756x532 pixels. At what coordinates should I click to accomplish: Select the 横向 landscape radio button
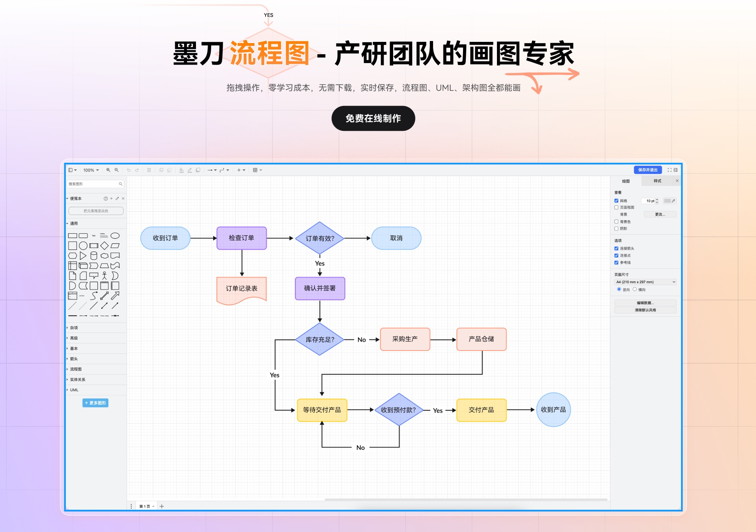point(635,289)
